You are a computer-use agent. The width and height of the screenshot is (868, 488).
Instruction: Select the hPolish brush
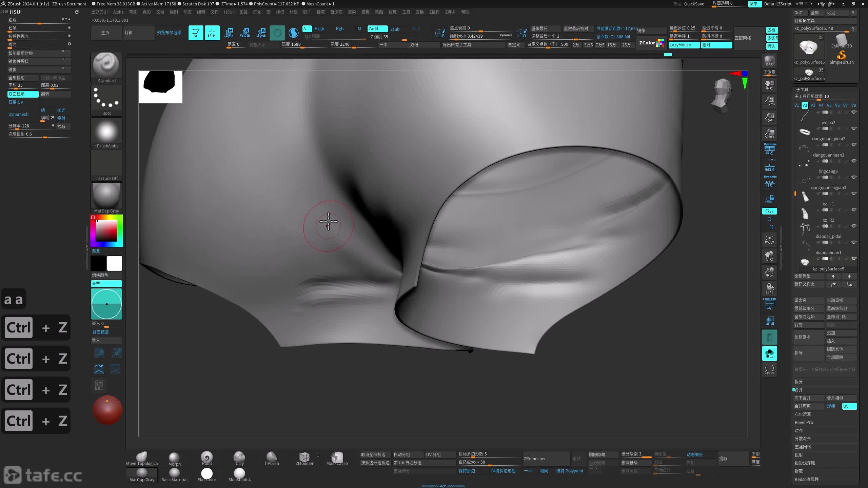coord(272,459)
